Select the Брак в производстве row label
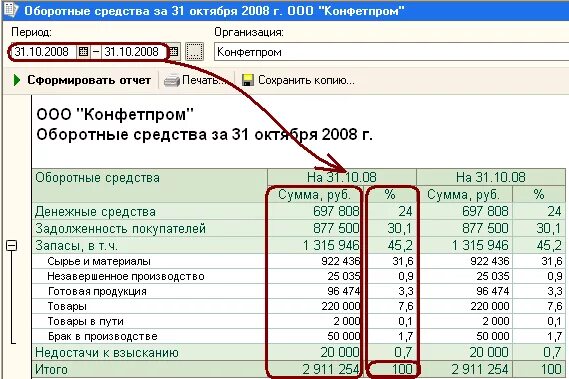569x379 pixels. (x=103, y=336)
